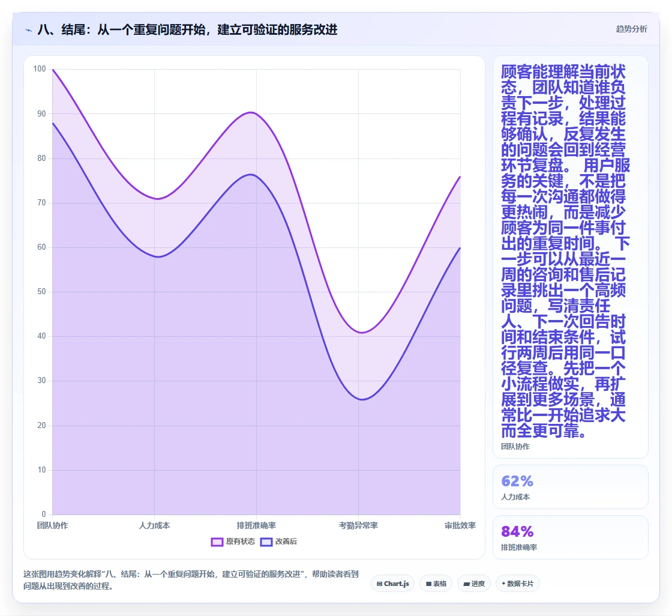Click the 90 y-axis tick value
This screenshot has width=672, height=616.
pyautogui.click(x=41, y=113)
